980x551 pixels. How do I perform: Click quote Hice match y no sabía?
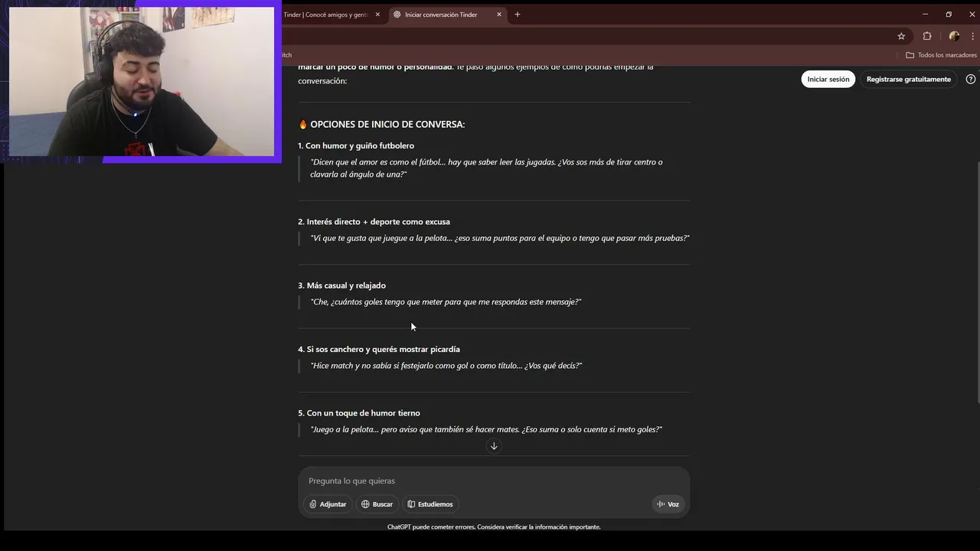point(446,366)
